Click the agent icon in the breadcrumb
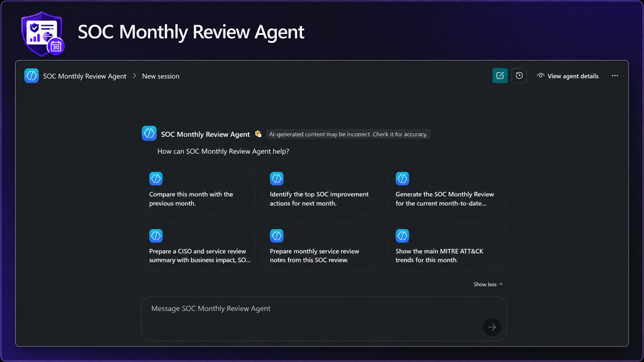The width and height of the screenshot is (644, 362). pos(31,76)
